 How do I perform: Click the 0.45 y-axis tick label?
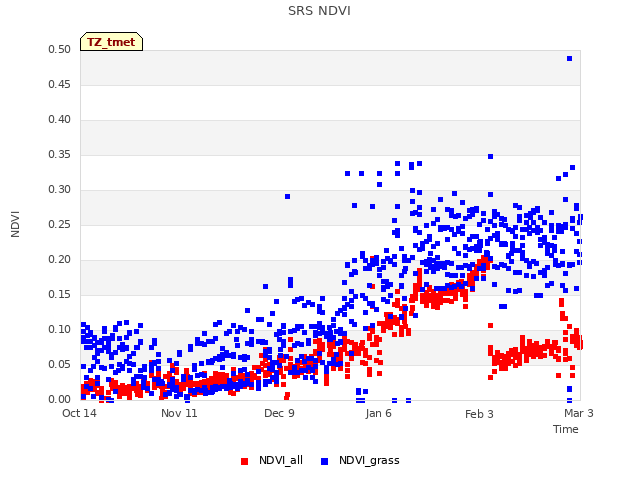tap(60, 84)
